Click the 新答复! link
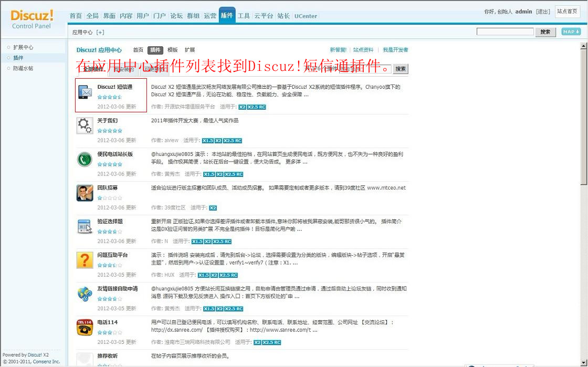Screen dimensions: 588x367 (338, 50)
